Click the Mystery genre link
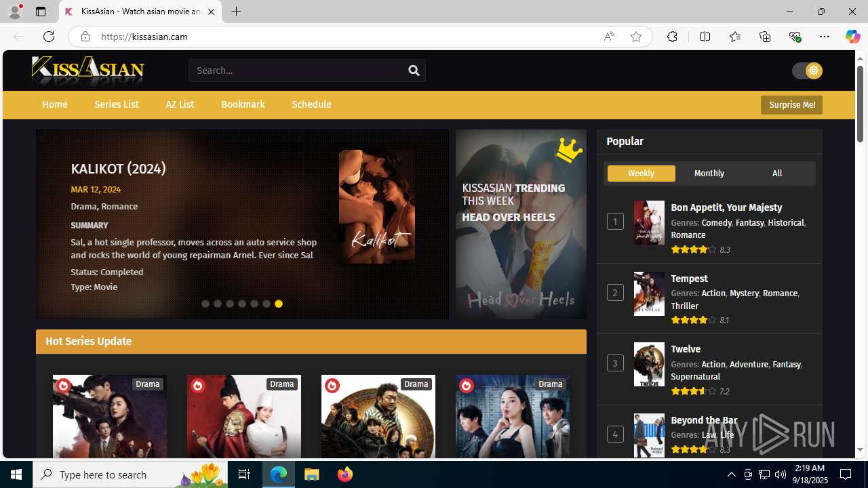The image size is (868, 488). (x=744, y=293)
